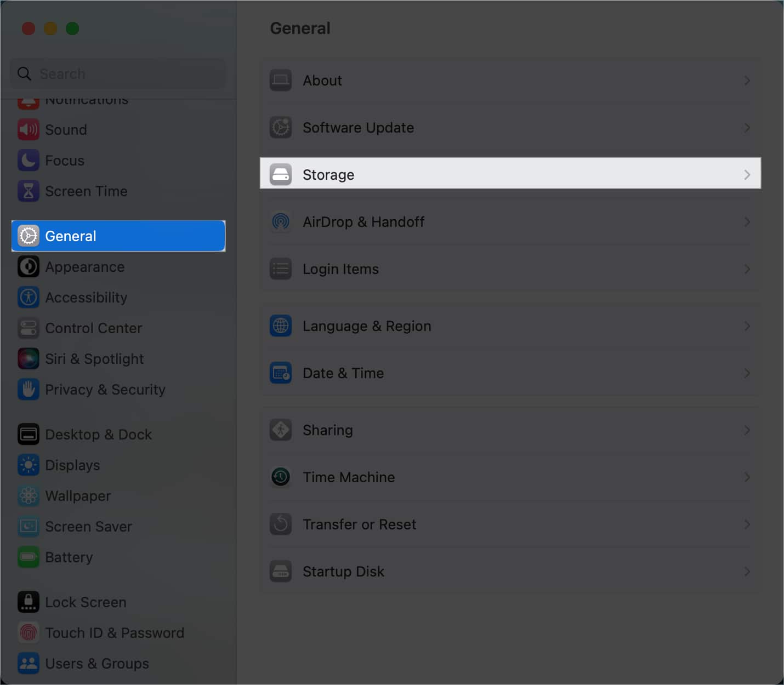Click the Storage drive icon
This screenshot has width=784, height=685.
(x=281, y=175)
